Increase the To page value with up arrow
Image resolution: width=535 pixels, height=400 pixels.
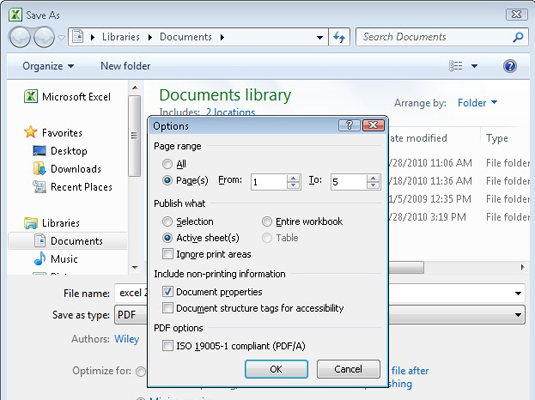pos(373,178)
